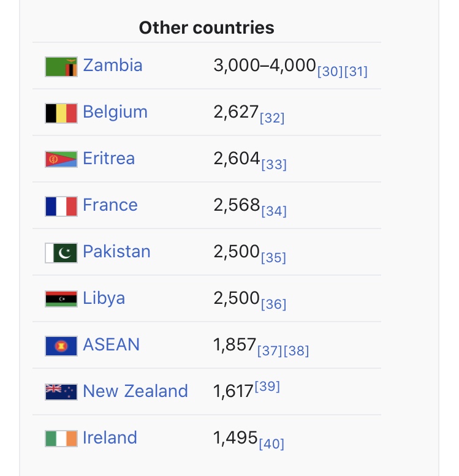Open the Zambia country link
The image size is (459, 476).
pyautogui.click(x=113, y=66)
